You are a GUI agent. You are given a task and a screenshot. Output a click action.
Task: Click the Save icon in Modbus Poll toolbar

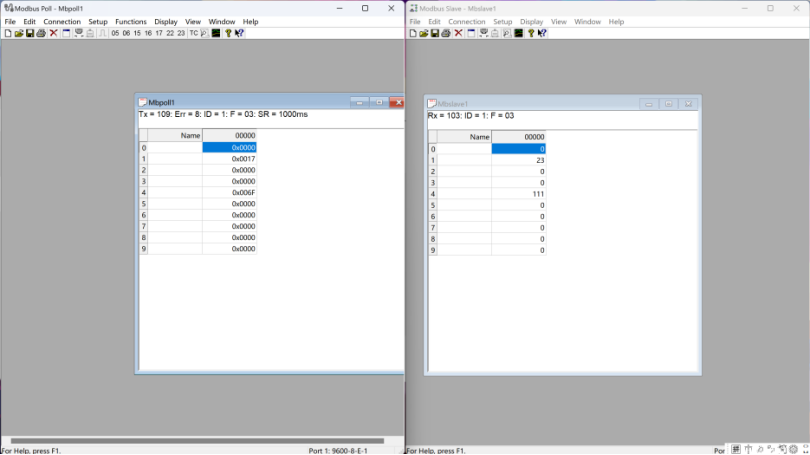click(30, 33)
